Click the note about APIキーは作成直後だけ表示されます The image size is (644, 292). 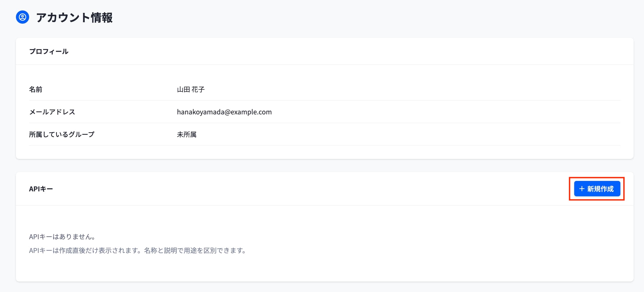tap(138, 250)
